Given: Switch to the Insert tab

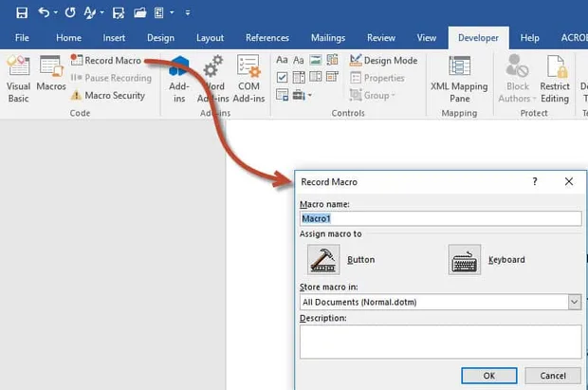Looking at the screenshot, I should [x=114, y=38].
